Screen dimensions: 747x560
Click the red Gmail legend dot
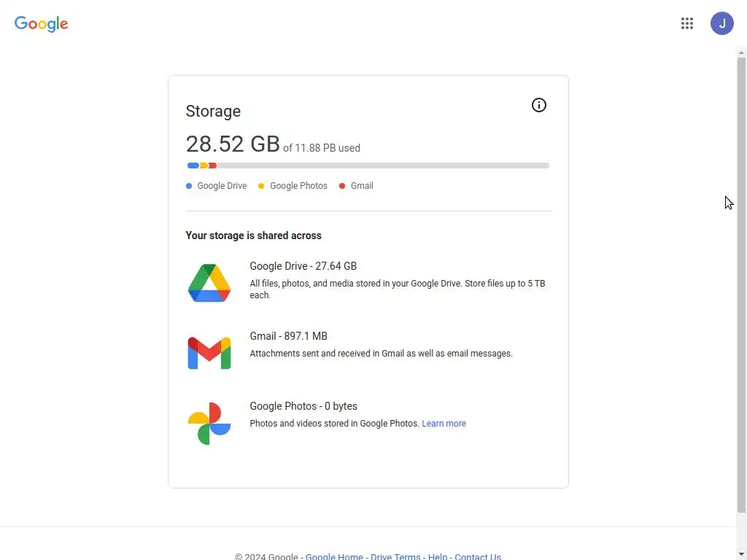tap(342, 186)
